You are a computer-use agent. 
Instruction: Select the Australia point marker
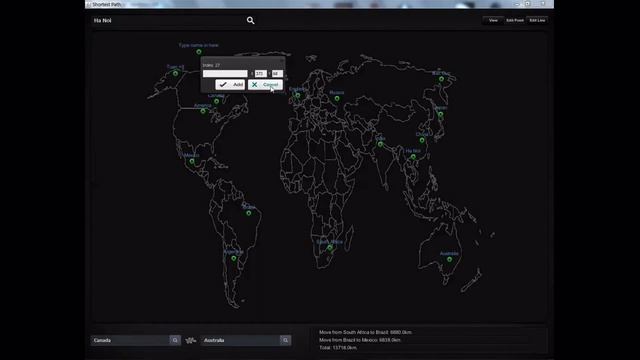tap(449, 259)
